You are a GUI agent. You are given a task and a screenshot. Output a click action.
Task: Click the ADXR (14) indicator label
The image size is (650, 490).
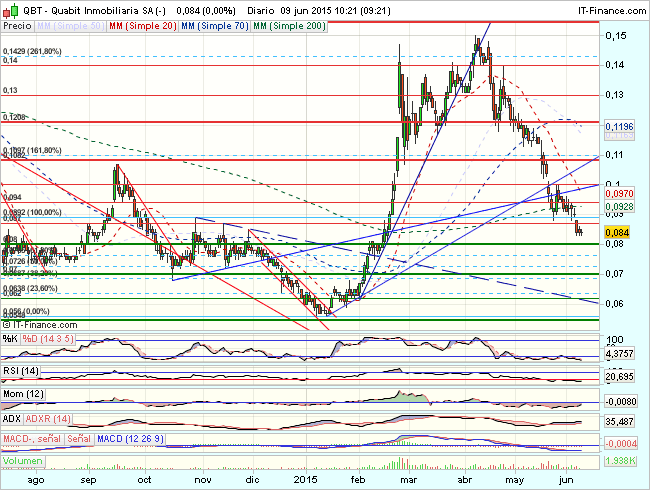click(x=48, y=419)
